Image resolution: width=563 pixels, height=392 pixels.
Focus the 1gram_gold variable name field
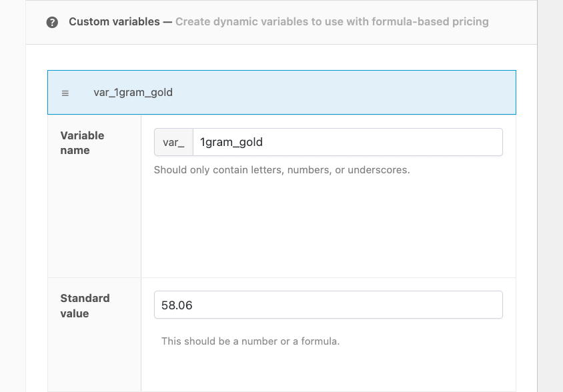pyautogui.click(x=347, y=142)
